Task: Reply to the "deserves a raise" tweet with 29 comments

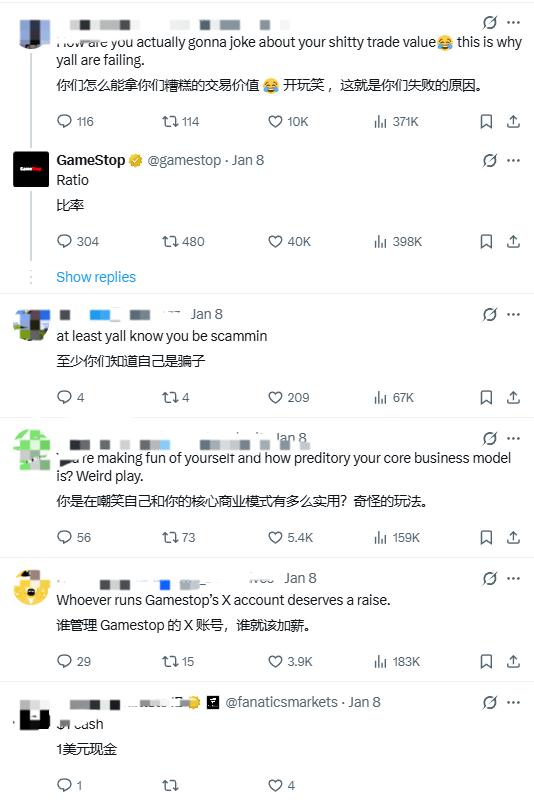Action: click(x=74, y=661)
